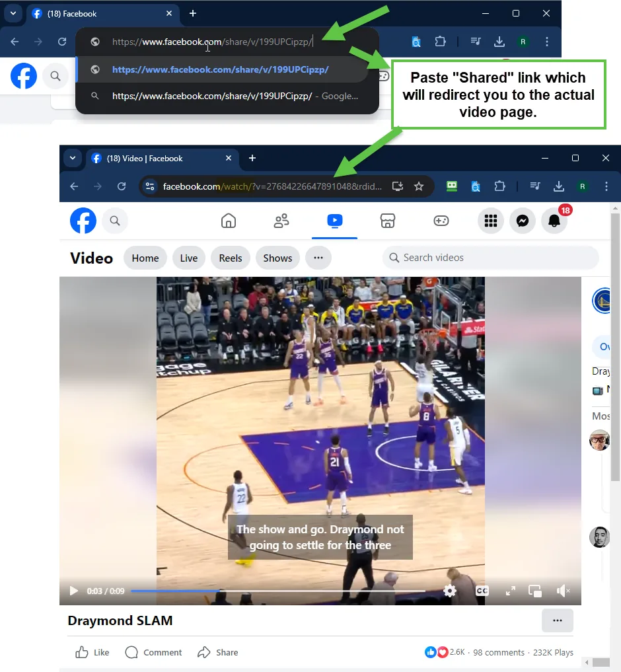Viewport: 621px width, 672px height.
Task: Click install app icon in lower address bar
Action: pyautogui.click(x=398, y=186)
